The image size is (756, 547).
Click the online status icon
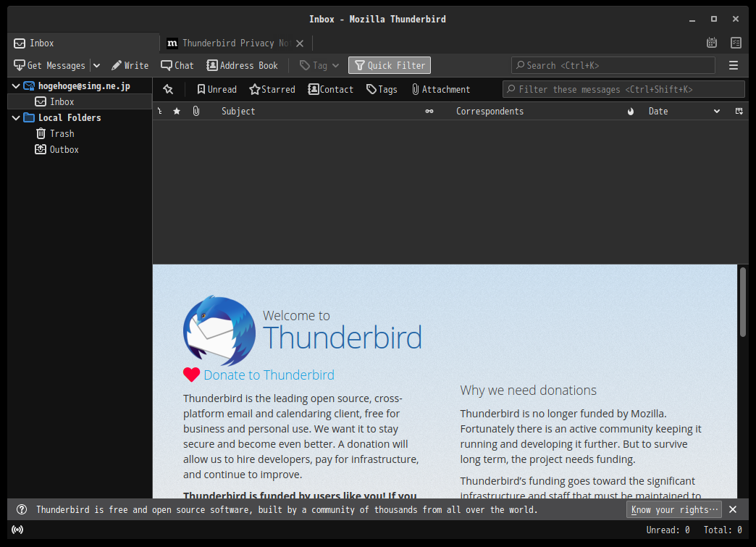click(17, 530)
